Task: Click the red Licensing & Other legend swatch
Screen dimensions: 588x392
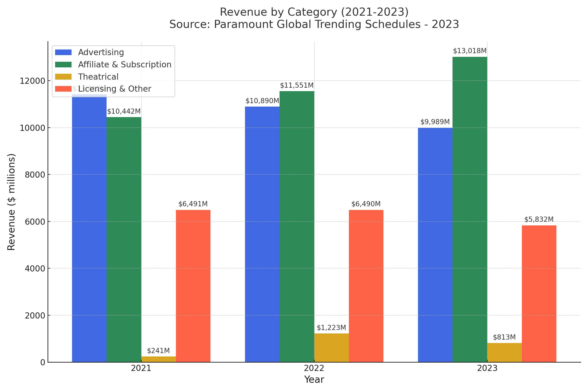Action: pyautogui.click(x=63, y=89)
